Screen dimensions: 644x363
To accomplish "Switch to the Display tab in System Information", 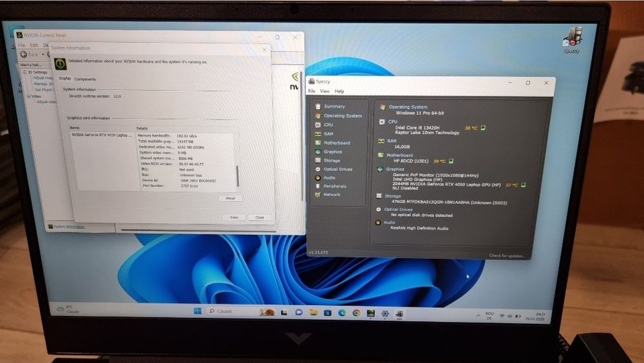I will click(x=64, y=78).
